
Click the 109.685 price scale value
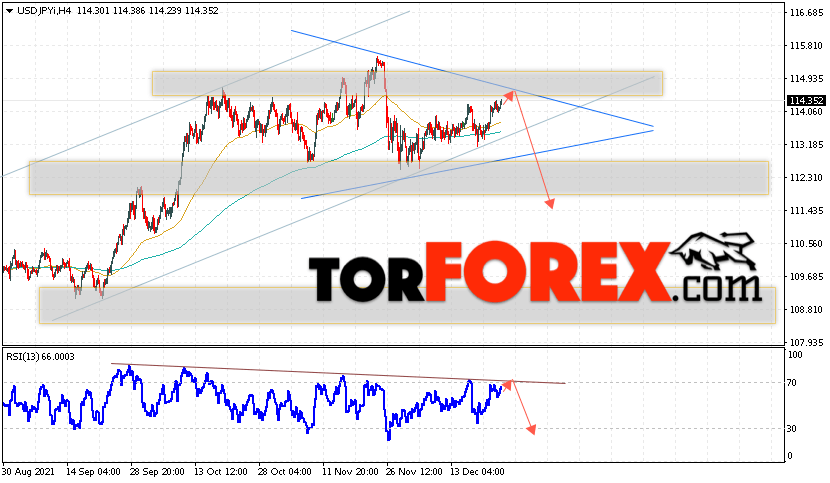(806, 277)
